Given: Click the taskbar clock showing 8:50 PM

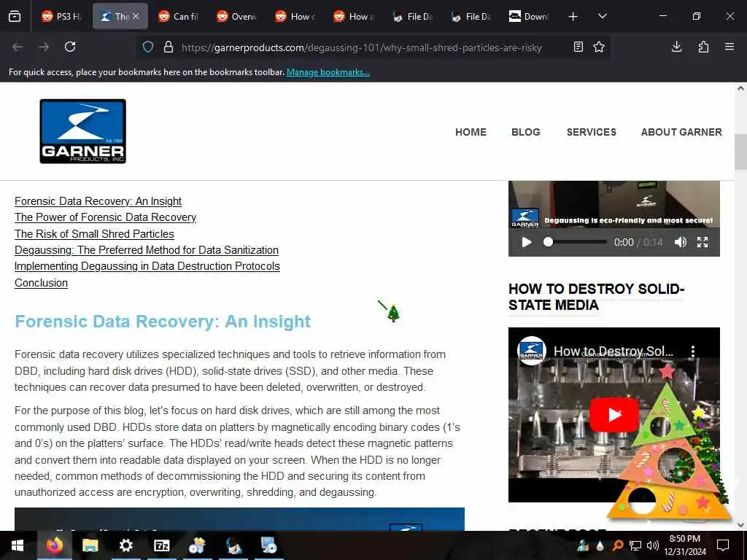Looking at the screenshot, I should [685, 545].
